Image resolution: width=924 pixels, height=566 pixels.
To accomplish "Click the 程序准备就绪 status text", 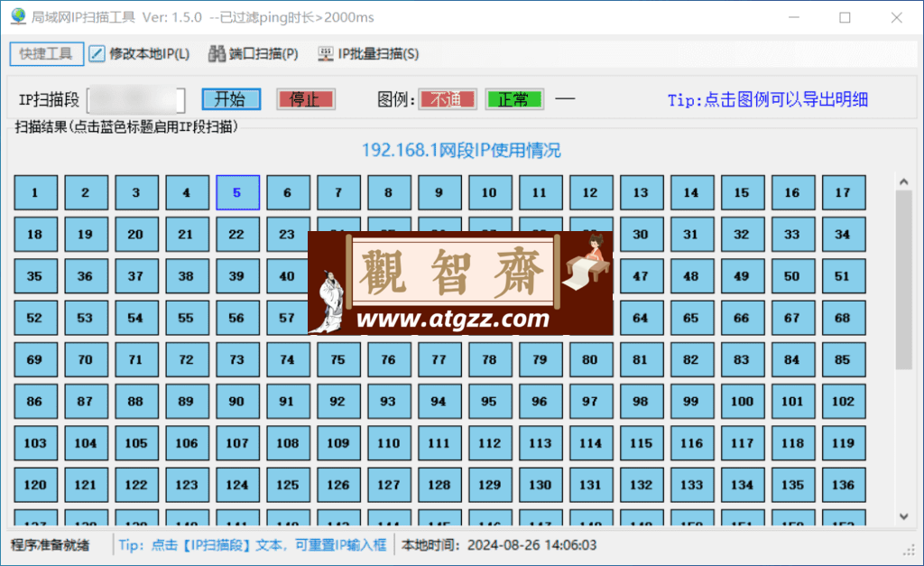I will (51, 544).
